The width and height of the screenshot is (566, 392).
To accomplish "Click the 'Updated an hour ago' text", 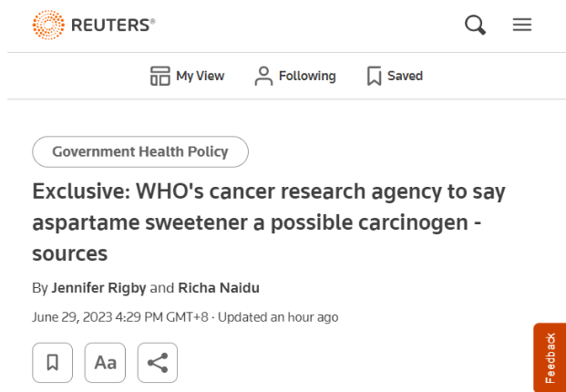I will (290, 317).
